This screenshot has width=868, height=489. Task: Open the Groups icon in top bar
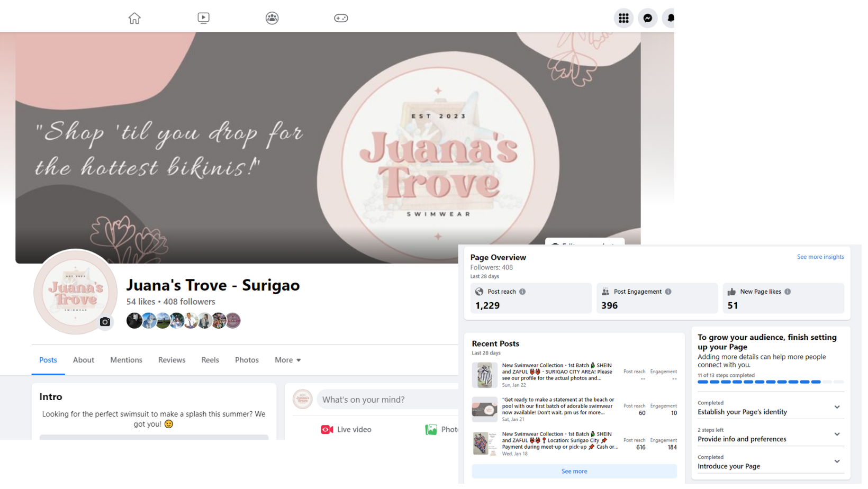point(272,18)
